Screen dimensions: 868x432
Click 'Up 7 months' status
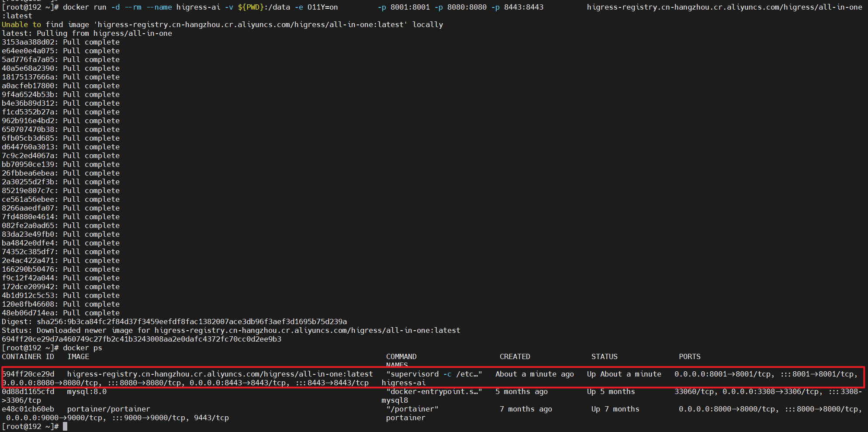pos(616,409)
